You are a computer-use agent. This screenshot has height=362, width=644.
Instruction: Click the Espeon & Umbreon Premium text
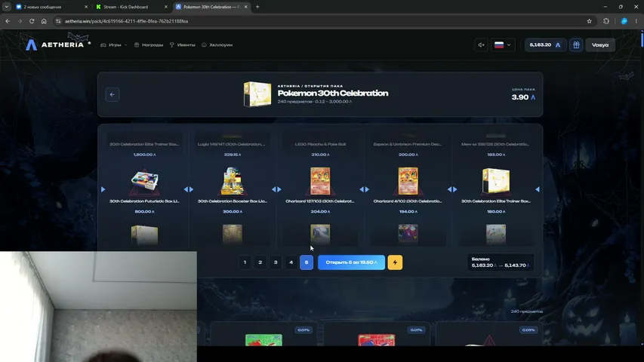click(408, 144)
